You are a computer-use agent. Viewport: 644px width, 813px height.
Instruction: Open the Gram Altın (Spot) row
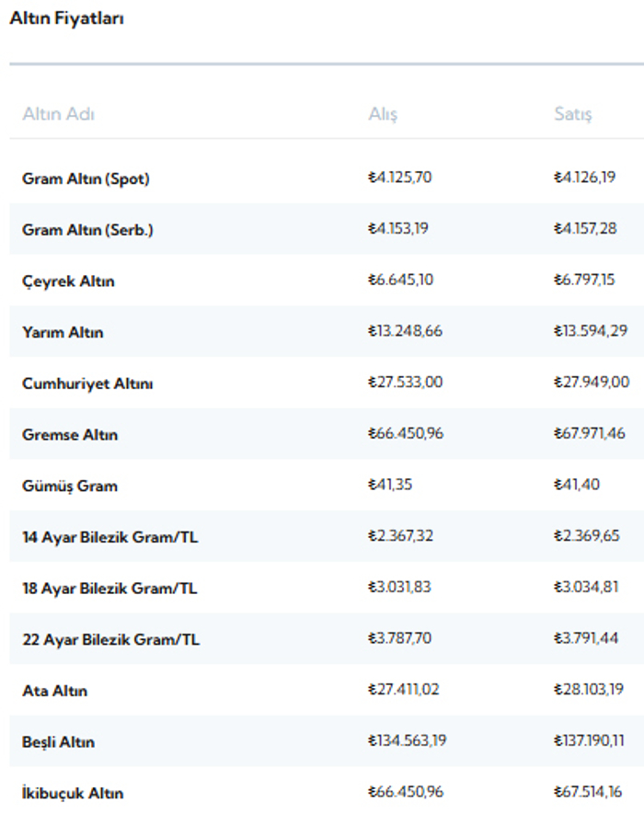[327, 177]
